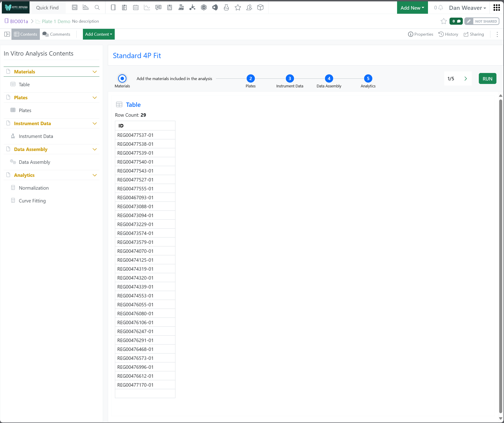Image resolution: width=504 pixels, height=423 pixels.
Task: Click the calendar icon in top toolbar
Action: [136, 8]
